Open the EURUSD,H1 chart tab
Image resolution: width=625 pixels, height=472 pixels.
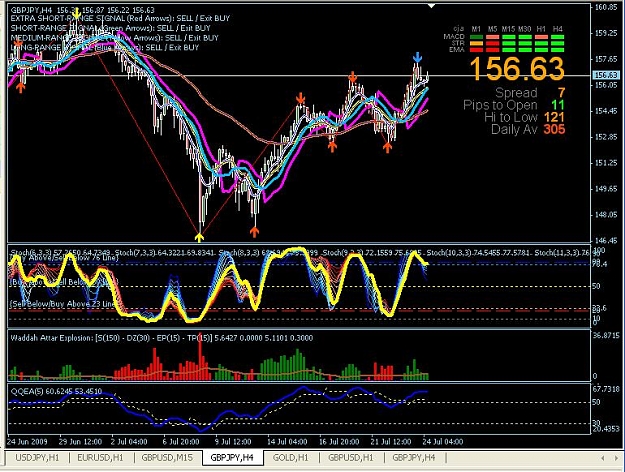100,458
